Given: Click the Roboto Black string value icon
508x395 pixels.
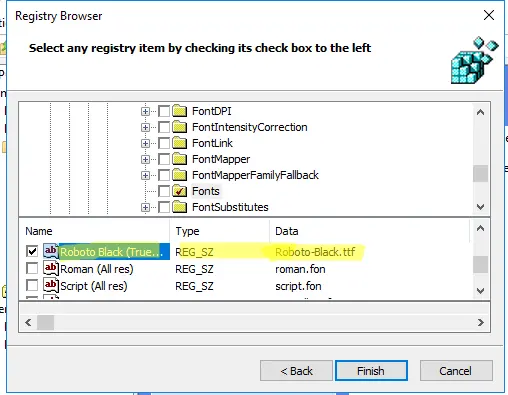Looking at the screenshot, I should (51, 251).
